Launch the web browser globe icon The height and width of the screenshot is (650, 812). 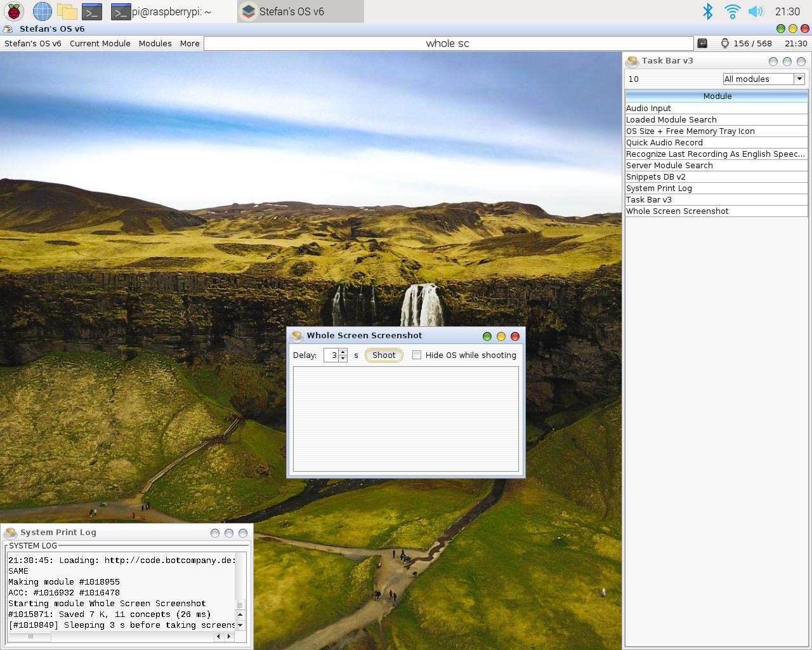pos(42,11)
